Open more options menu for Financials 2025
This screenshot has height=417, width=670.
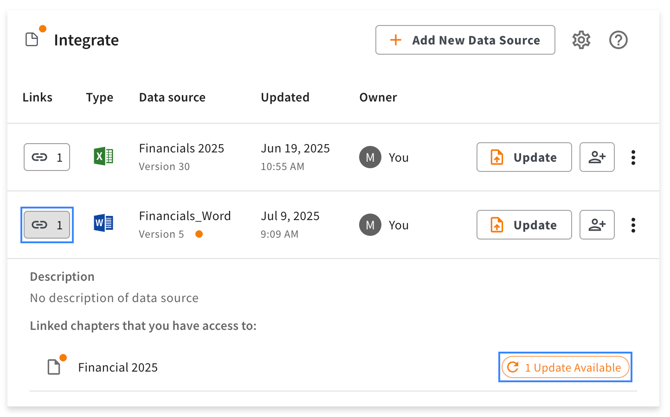coord(633,157)
